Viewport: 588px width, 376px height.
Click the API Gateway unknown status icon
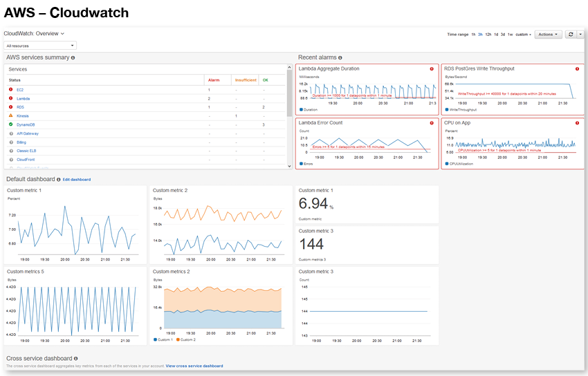tap(11, 133)
